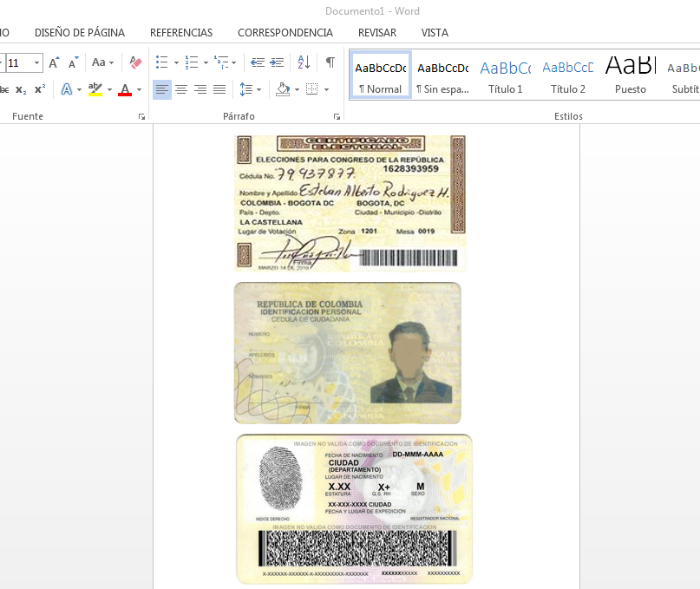The height and width of the screenshot is (589, 700).
Task: Click line and paragraph spacing icon
Action: (x=246, y=89)
